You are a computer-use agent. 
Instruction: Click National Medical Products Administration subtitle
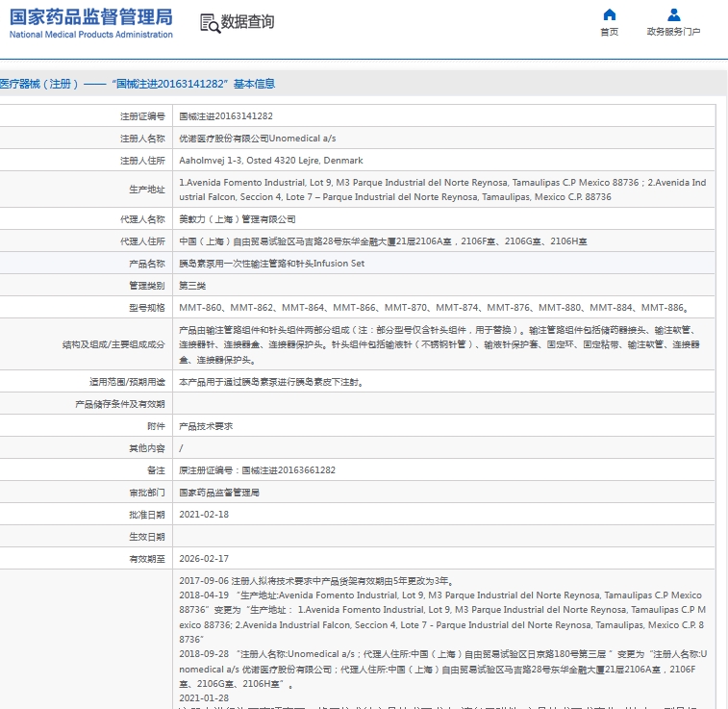91,35
